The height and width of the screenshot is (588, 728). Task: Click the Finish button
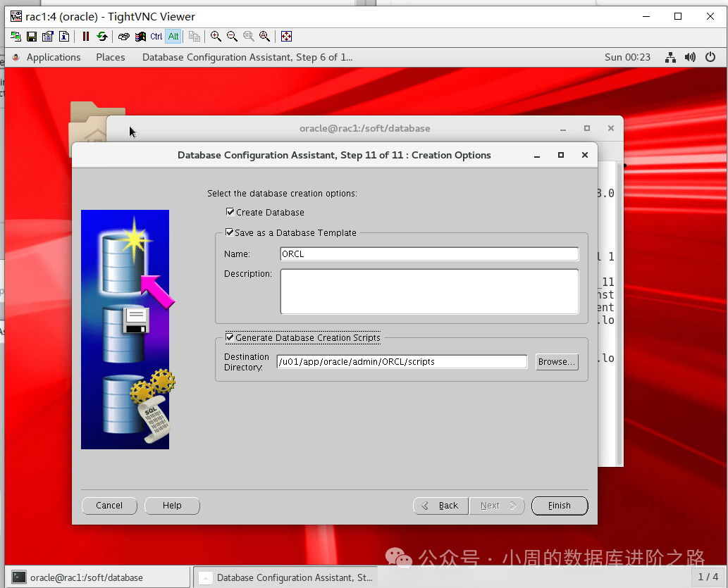[560, 506]
